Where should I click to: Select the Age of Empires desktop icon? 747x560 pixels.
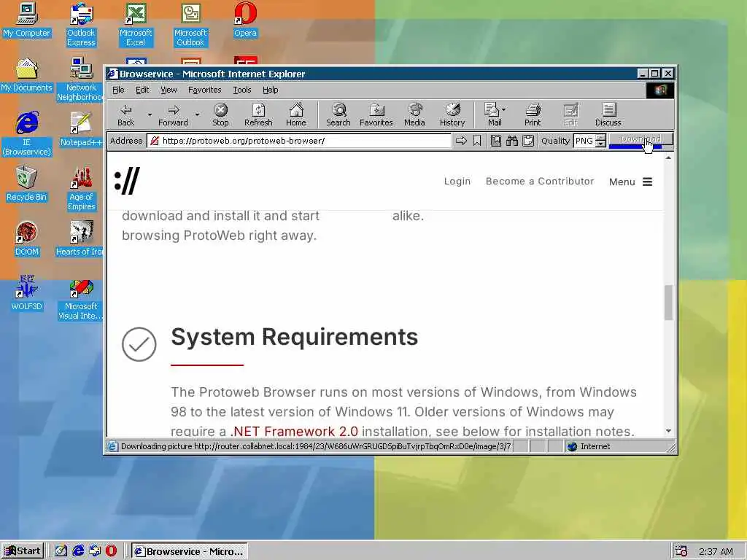pos(81,189)
